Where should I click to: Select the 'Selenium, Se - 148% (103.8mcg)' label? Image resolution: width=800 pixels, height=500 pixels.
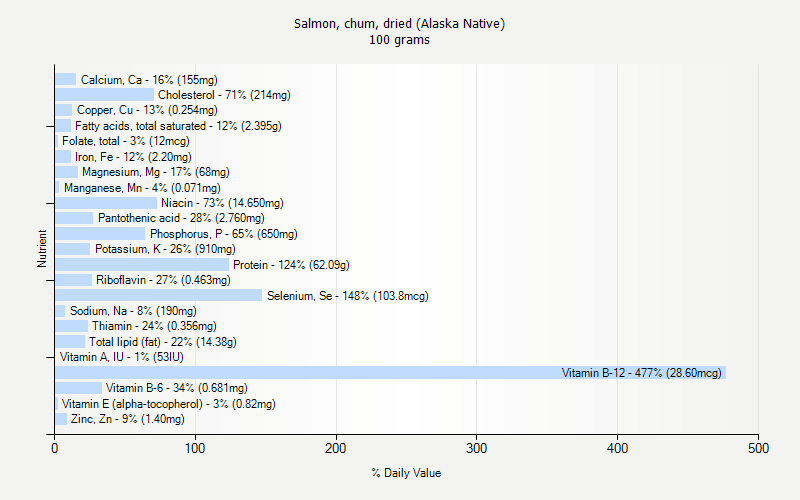tap(347, 296)
